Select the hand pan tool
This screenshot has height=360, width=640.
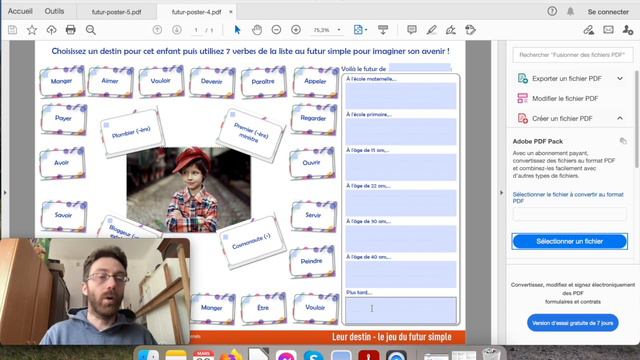tap(257, 30)
